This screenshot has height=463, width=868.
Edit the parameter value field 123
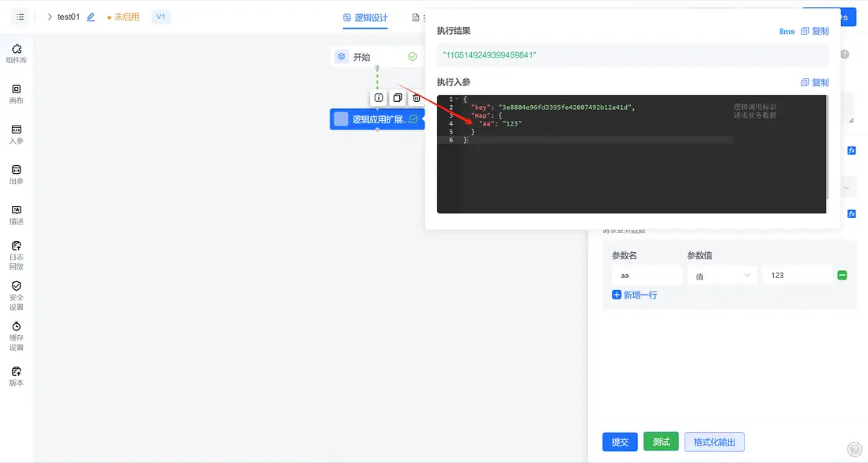[797, 276]
